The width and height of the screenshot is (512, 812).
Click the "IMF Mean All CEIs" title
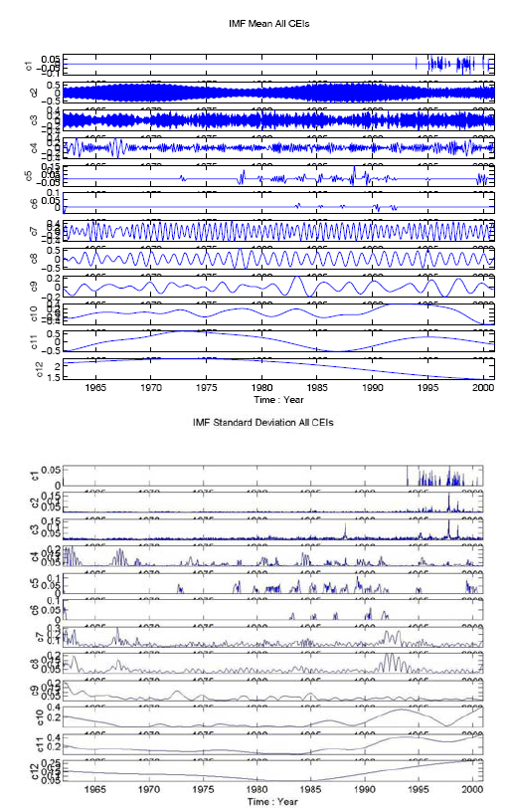pyautogui.click(x=269, y=23)
